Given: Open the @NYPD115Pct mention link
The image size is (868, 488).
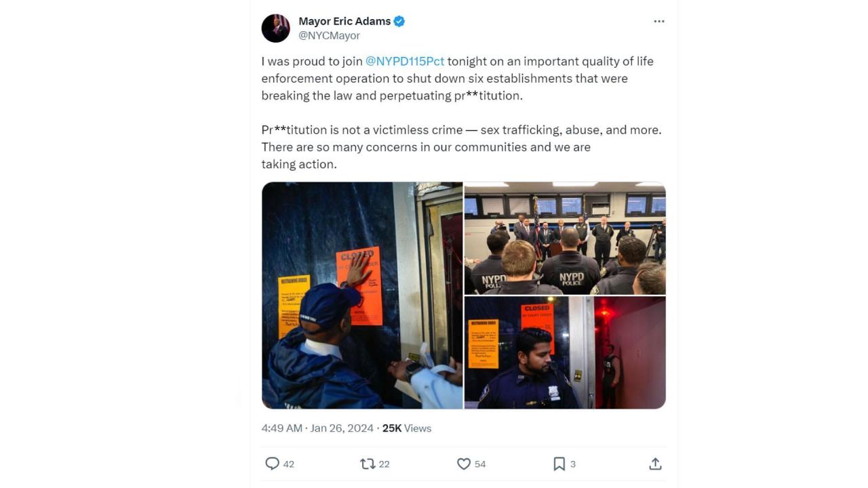Looking at the screenshot, I should pos(405,61).
